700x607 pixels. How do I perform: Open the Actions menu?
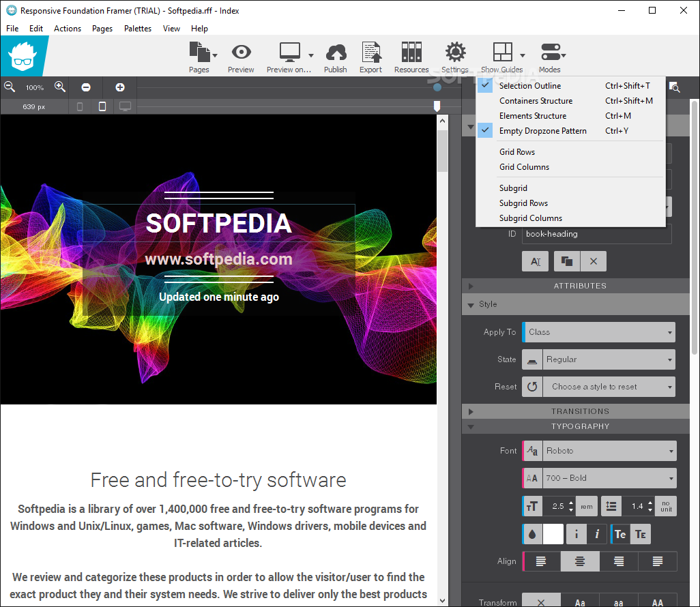coord(68,29)
